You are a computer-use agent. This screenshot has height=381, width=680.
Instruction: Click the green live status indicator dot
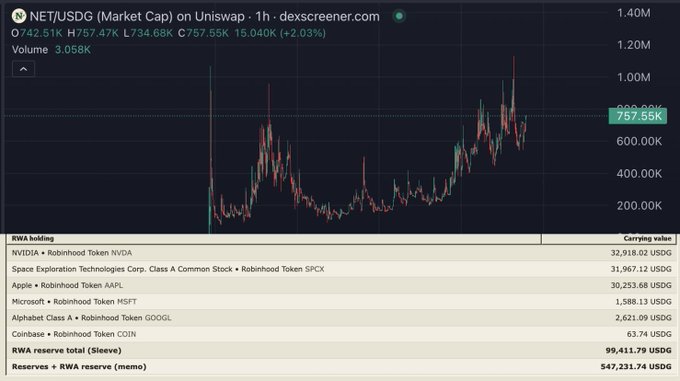(x=399, y=16)
